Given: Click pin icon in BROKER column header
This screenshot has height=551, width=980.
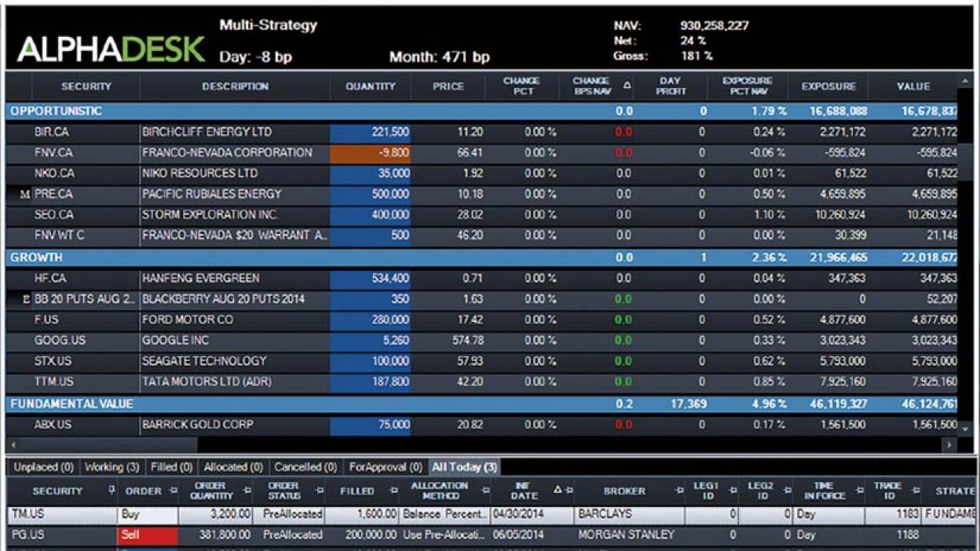Looking at the screenshot, I should click(x=678, y=491).
